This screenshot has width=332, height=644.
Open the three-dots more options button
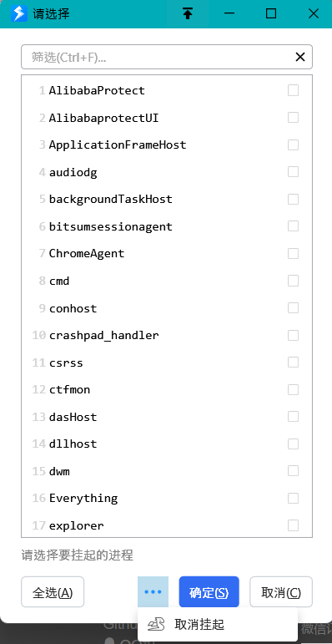pyautogui.click(x=153, y=592)
